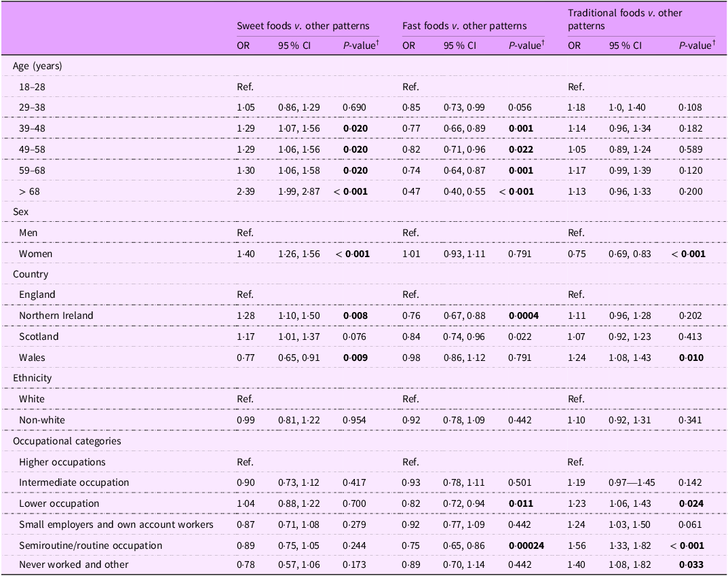Click the 'Fast foods v. other patterns' header
Screen dimensions: 728x576
coord(464,26)
